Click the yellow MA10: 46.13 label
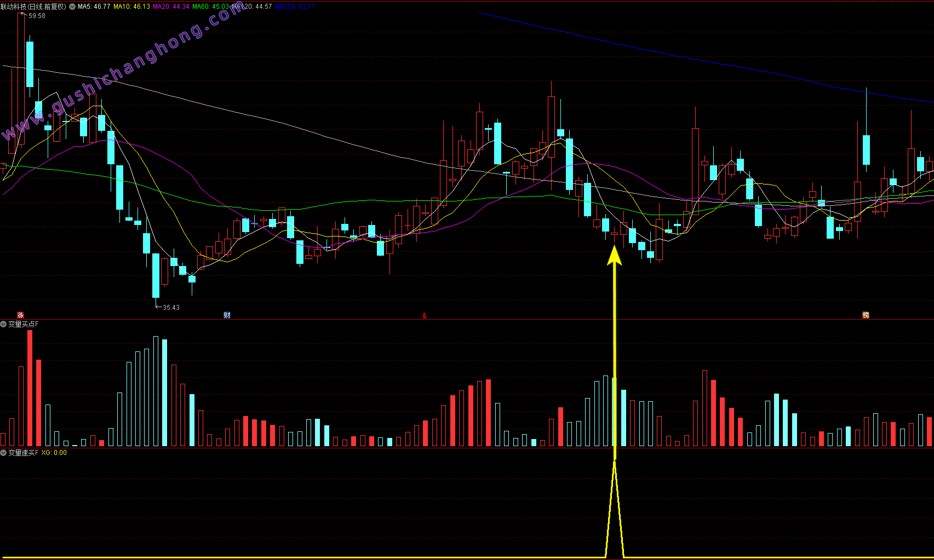 click(131, 7)
